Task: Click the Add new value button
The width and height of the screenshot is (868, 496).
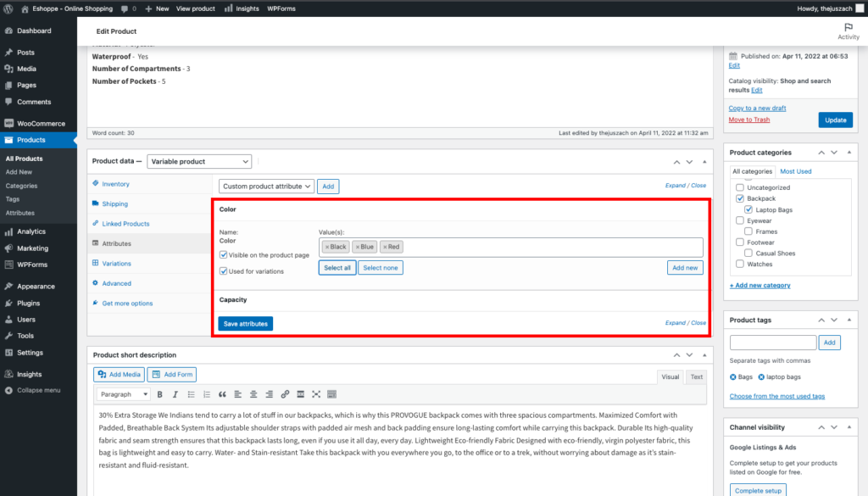Action: click(685, 268)
